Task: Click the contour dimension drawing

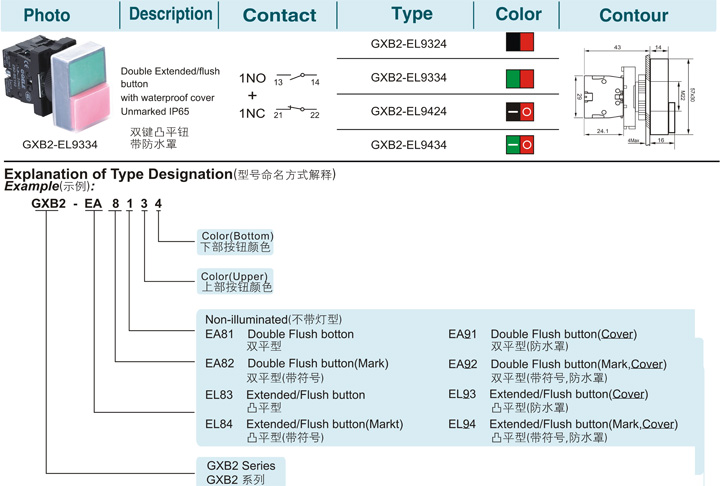Action: point(634,97)
